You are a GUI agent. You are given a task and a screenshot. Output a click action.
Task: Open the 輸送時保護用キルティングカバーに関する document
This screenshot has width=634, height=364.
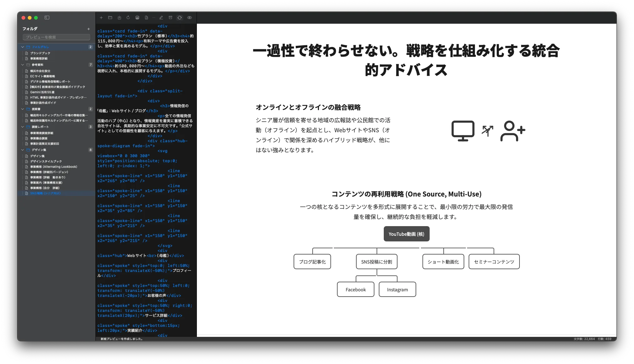(56, 121)
